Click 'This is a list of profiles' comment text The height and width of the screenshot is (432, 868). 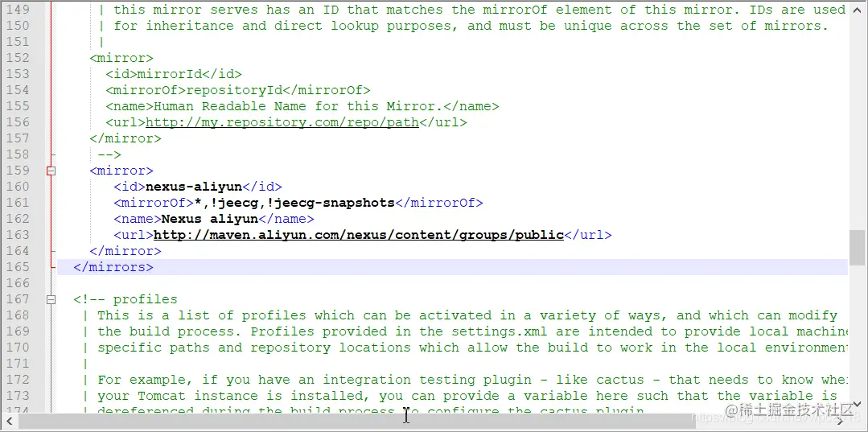[x=202, y=315]
